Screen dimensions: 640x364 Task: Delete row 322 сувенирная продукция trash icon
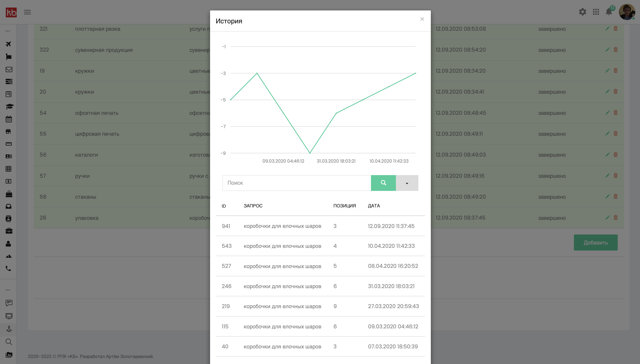click(x=616, y=49)
